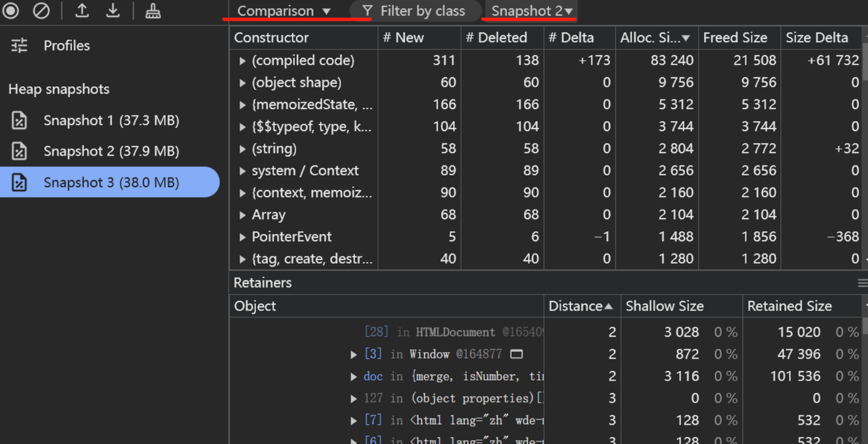Click the record heap snapshot icon
This screenshot has width=868, height=444.
pos(11,10)
